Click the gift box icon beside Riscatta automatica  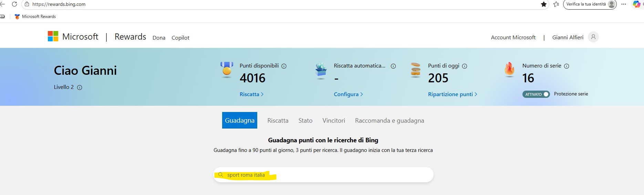[x=321, y=70]
